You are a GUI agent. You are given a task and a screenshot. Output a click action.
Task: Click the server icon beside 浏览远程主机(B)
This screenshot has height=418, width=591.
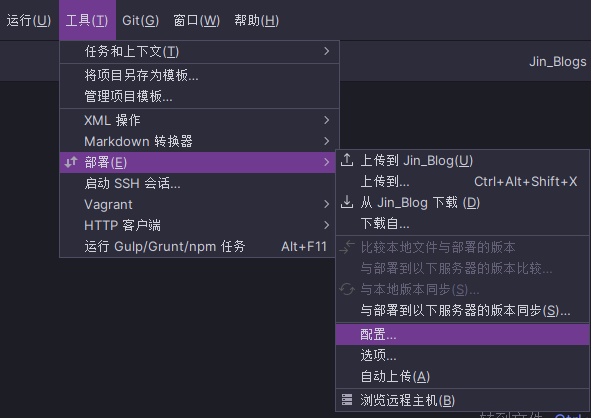tap(347, 400)
